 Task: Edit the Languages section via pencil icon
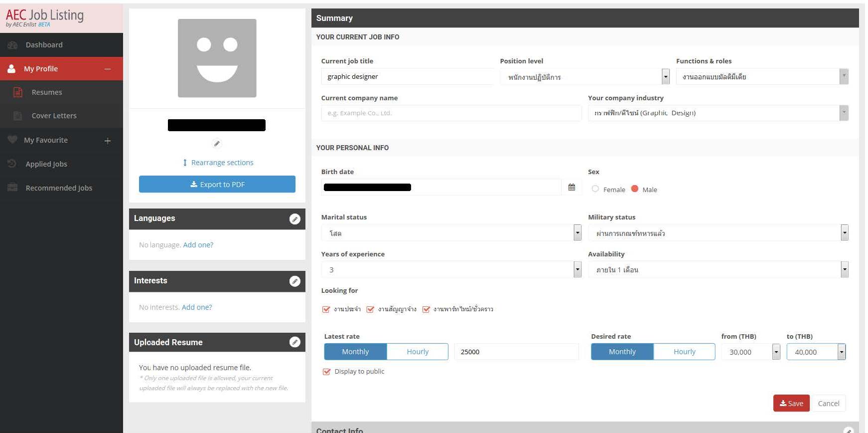[x=295, y=219]
